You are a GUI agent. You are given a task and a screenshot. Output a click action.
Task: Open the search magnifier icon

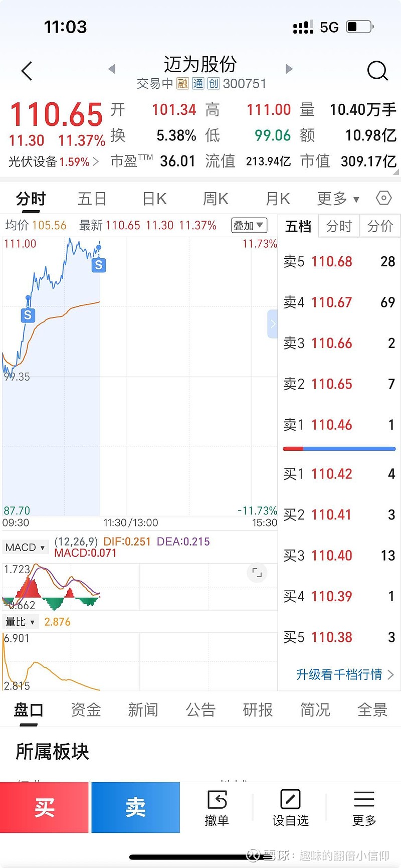click(x=377, y=71)
